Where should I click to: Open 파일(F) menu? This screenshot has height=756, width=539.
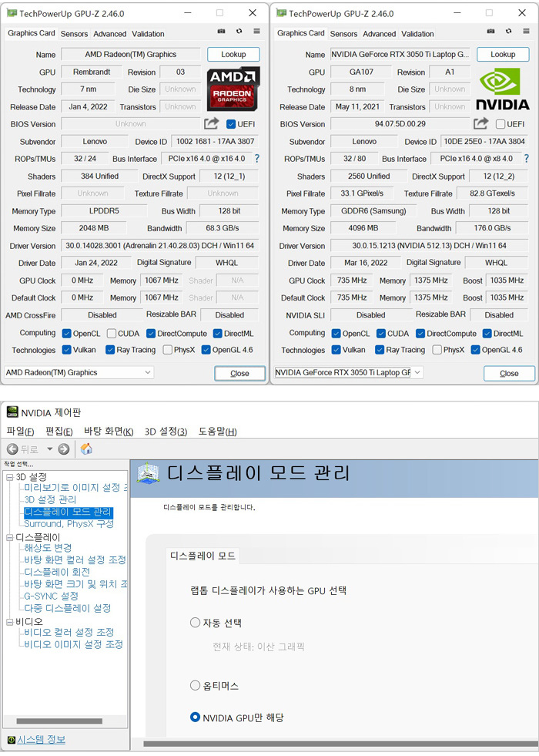click(x=20, y=431)
